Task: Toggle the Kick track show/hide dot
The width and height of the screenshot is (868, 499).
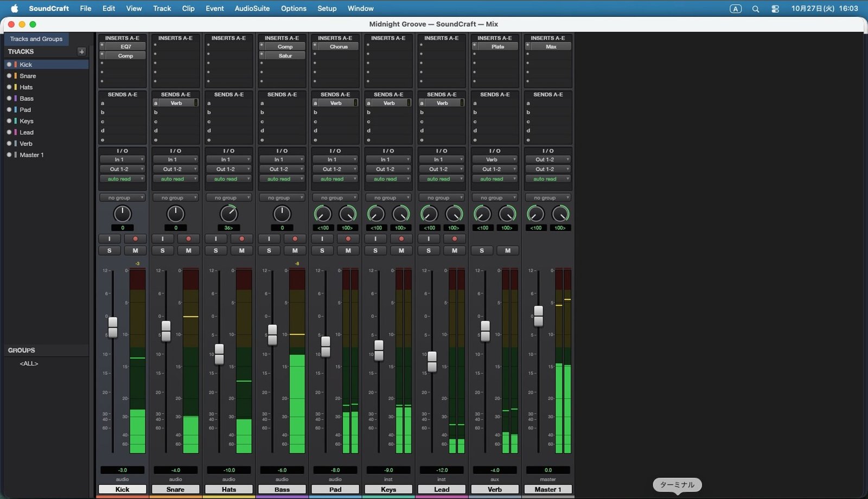Action: tap(9, 65)
